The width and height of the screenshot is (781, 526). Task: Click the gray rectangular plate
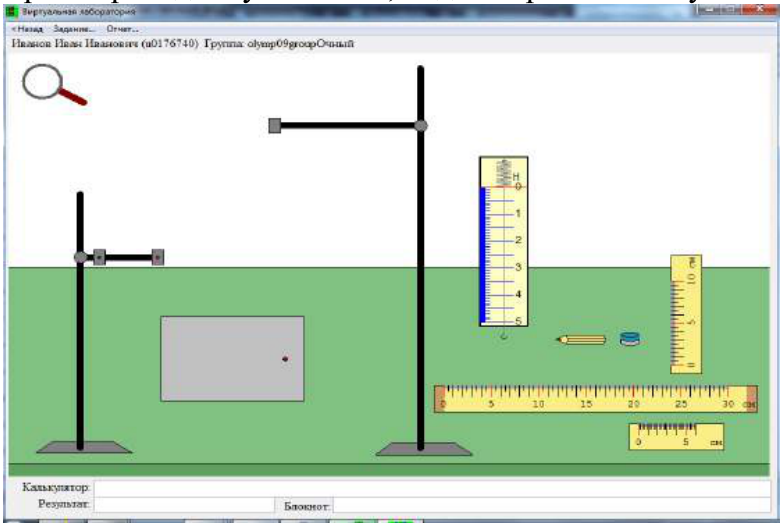click(x=232, y=358)
